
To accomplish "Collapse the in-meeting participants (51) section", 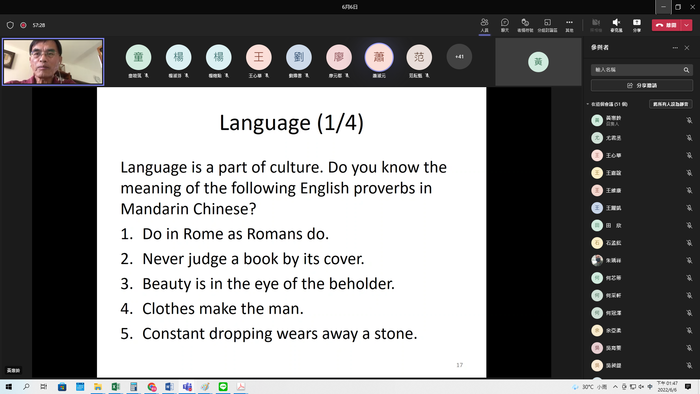I will 588,104.
